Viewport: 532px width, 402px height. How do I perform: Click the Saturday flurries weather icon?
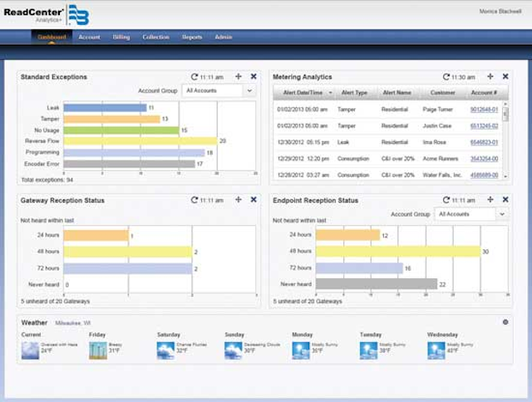point(165,351)
